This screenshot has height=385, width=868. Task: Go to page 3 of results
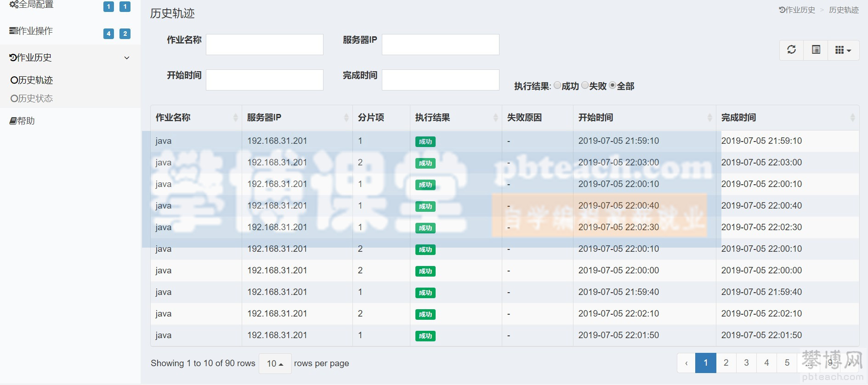coord(746,363)
